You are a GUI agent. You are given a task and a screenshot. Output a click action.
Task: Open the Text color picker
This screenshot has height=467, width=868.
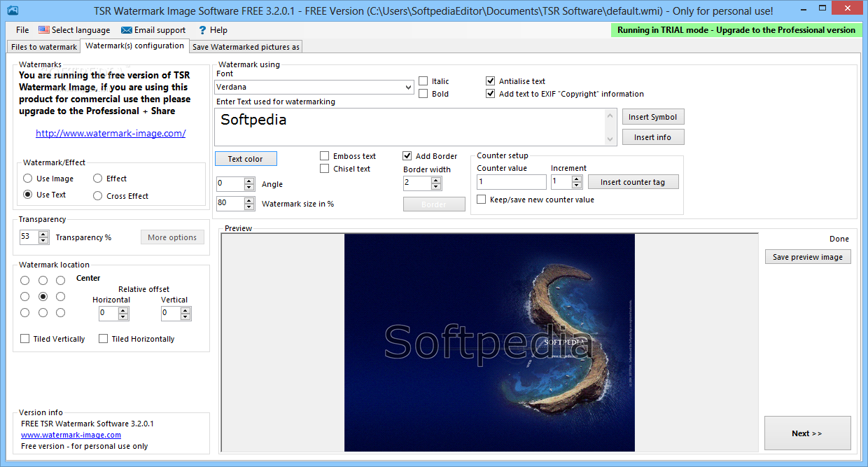click(x=246, y=159)
